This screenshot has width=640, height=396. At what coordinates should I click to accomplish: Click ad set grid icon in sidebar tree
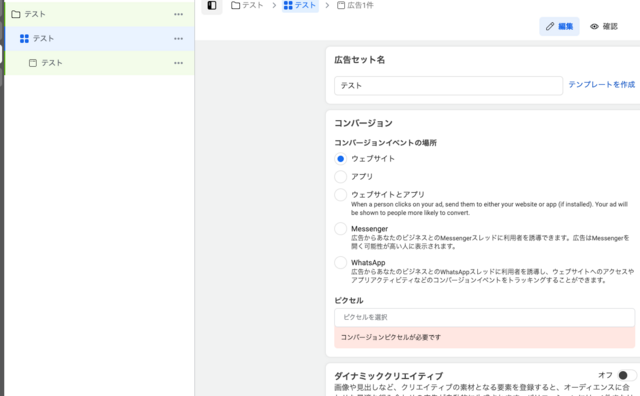(x=24, y=38)
